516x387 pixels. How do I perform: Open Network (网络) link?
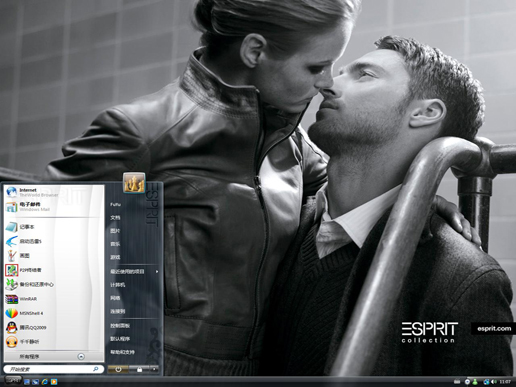click(115, 298)
